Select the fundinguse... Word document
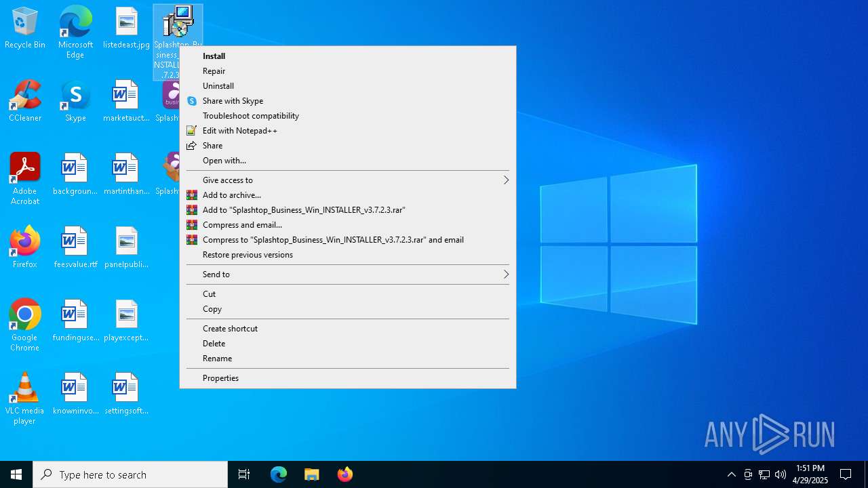 click(75, 321)
